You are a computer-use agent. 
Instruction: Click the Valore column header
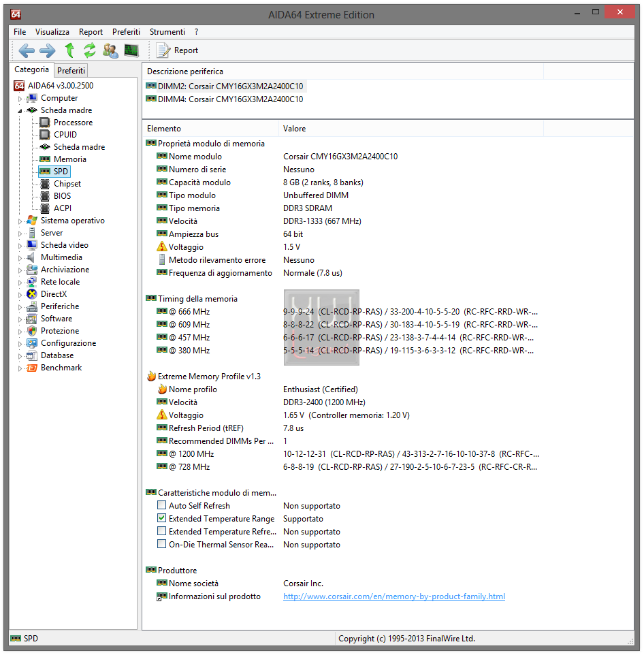(x=411, y=129)
